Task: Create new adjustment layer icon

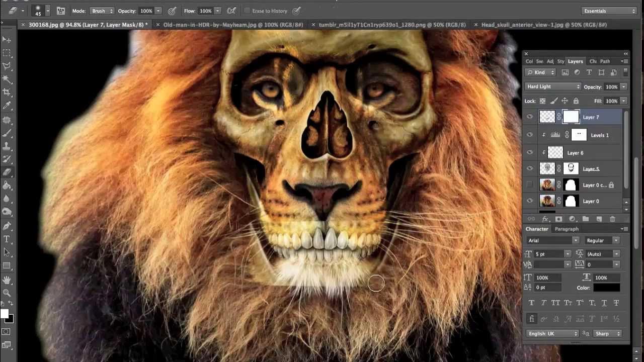Action: (x=572, y=219)
